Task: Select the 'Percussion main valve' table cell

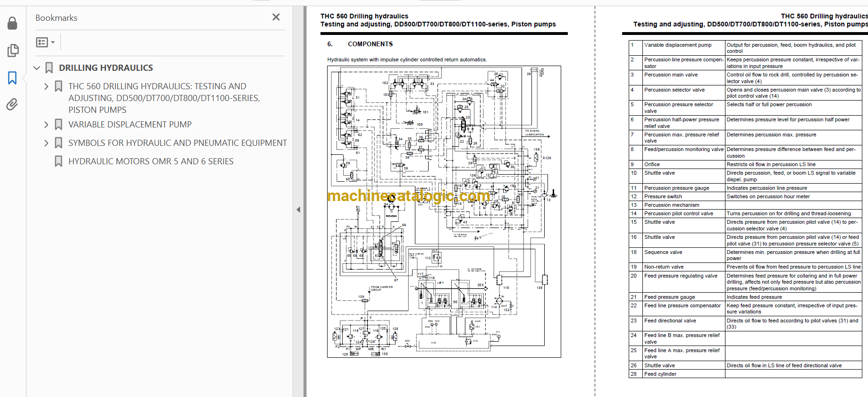Action: click(x=683, y=78)
